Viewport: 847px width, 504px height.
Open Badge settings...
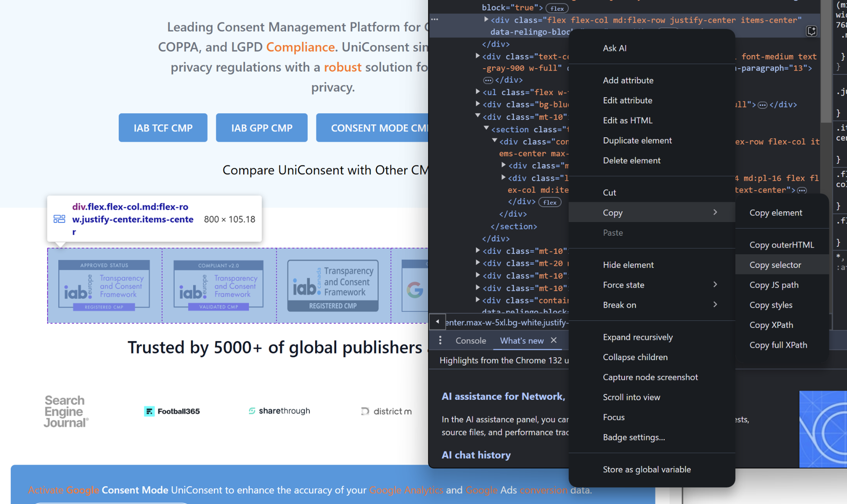coord(652,437)
